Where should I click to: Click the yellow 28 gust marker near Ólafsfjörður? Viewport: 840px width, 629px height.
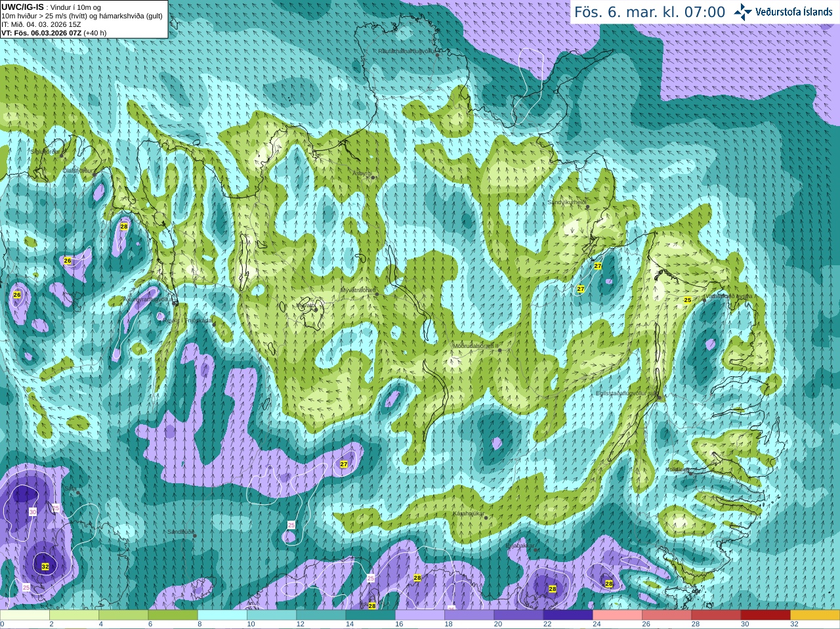[124, 227]
